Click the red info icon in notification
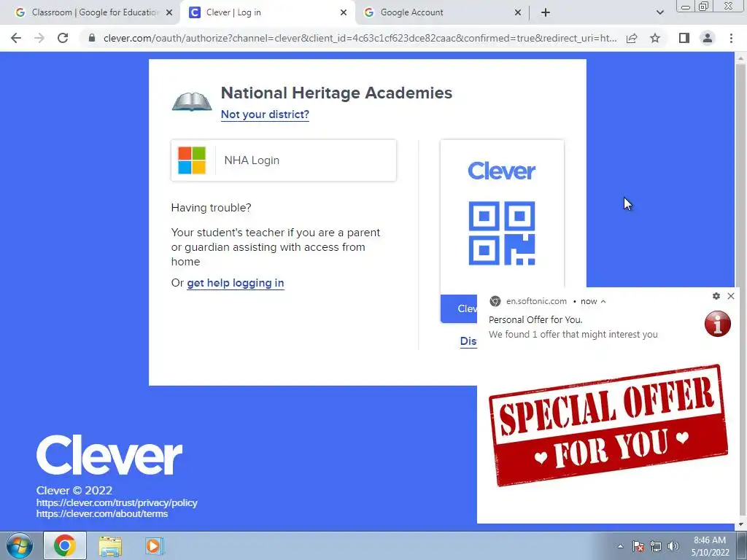747x560 pixels. [x=718, y=324]
